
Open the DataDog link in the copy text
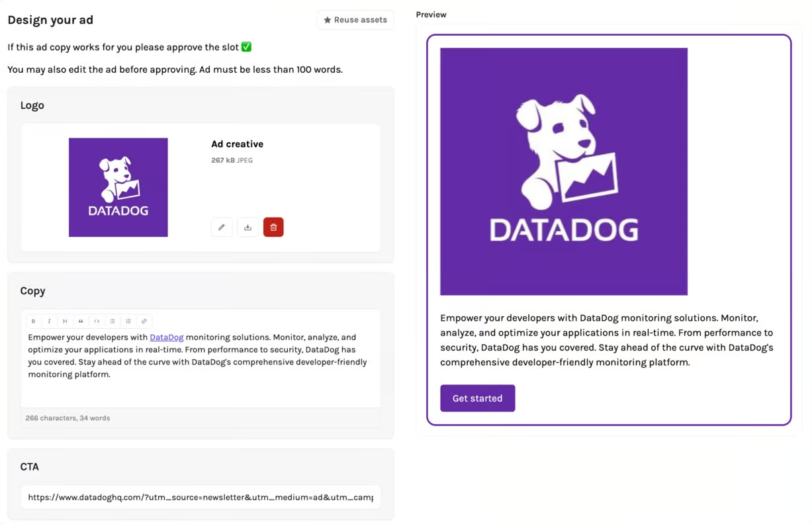tap(167, 337)
